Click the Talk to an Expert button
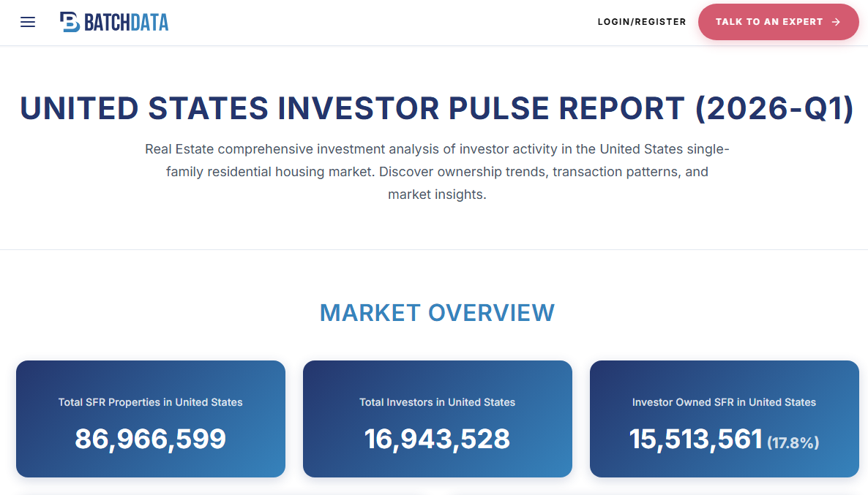 (x=778, y=22)
